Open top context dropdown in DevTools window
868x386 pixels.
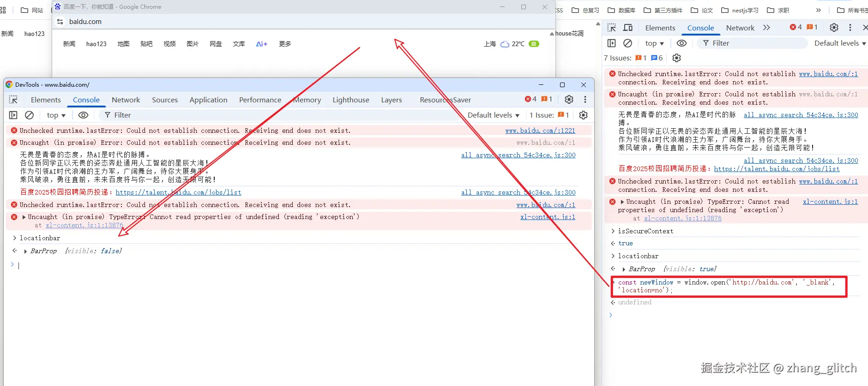[56, 115]
